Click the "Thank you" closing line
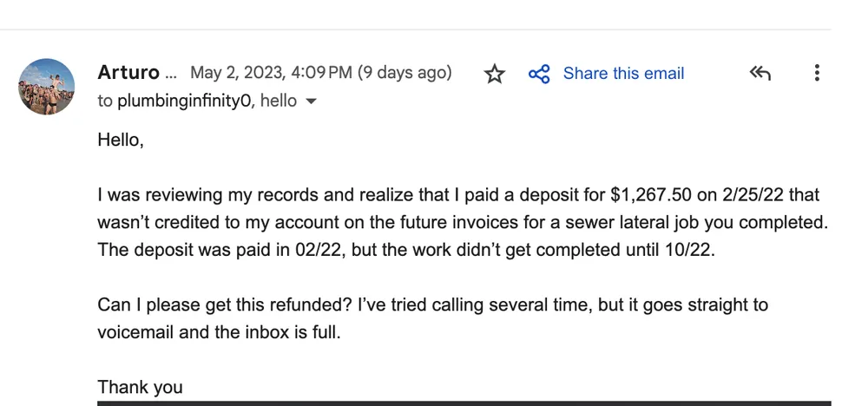Viewport: 868px width, 406px height. 140,387
